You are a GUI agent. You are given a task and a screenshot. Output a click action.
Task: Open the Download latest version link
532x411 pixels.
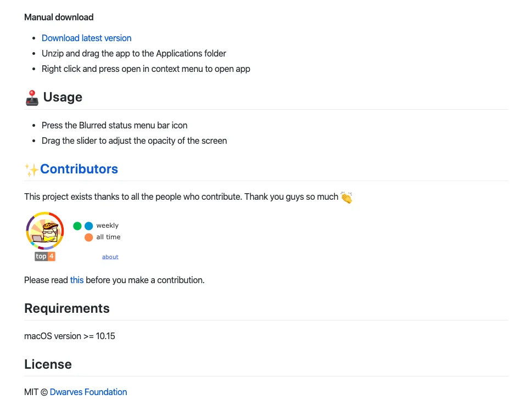coord(87,38)
